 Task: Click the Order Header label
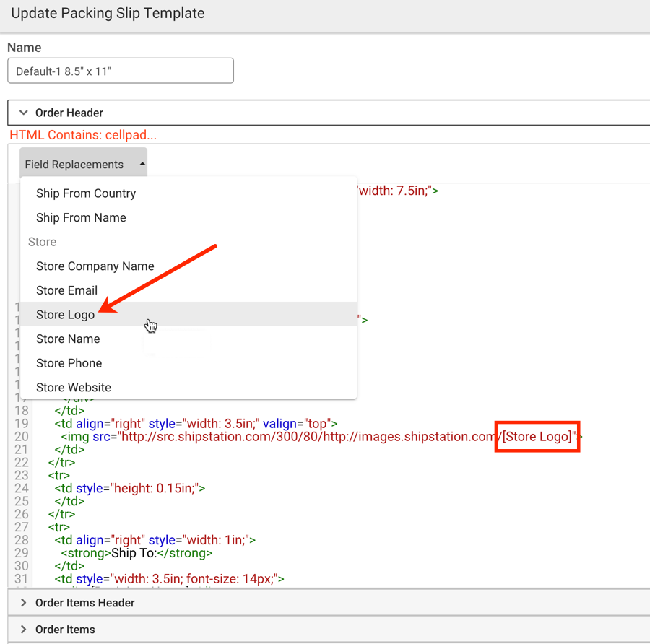pyautogui.click(x=69, y=113)
